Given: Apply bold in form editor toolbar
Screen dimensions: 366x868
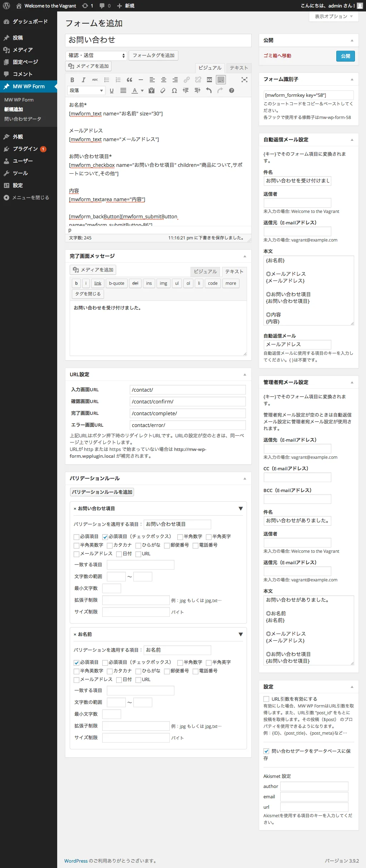Looking at the screenshot, I should [72, 80].
